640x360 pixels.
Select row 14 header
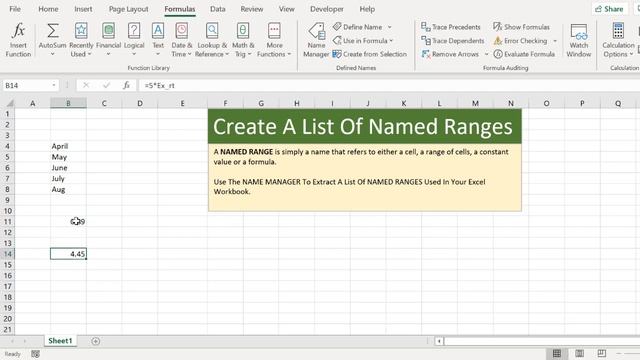[8, 254]
